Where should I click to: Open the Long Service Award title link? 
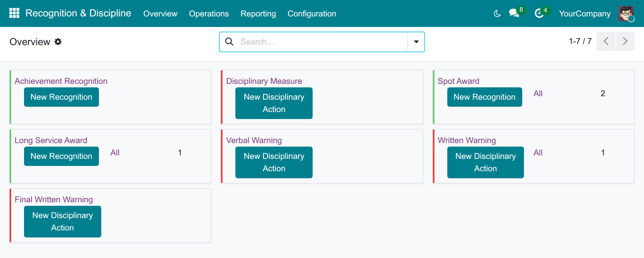(x=51, y=140)
